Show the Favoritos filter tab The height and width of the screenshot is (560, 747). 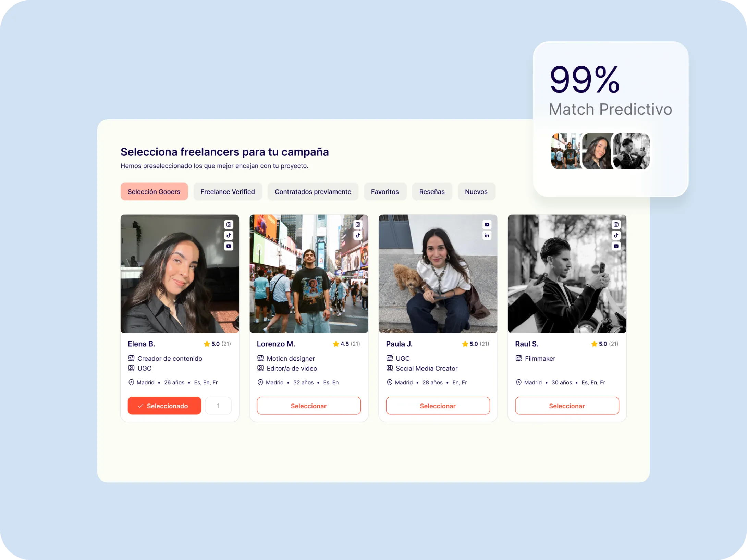pyautogui.click(x=385, y=192)
